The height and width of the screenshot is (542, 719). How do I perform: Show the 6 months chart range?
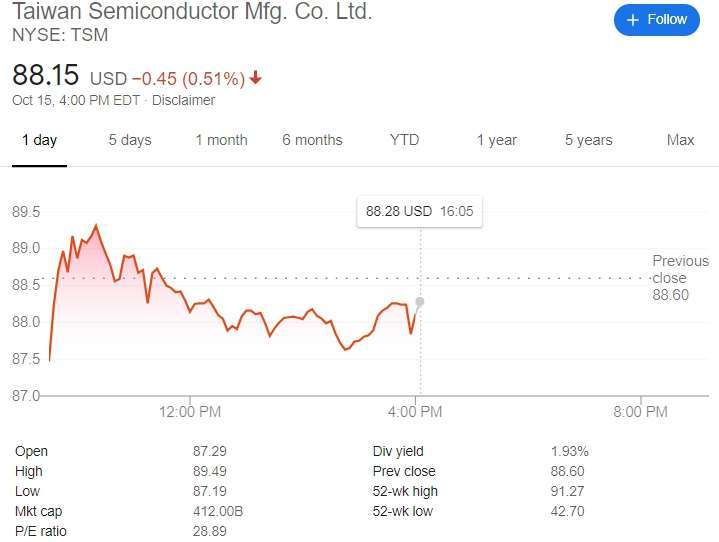[312, 140]
